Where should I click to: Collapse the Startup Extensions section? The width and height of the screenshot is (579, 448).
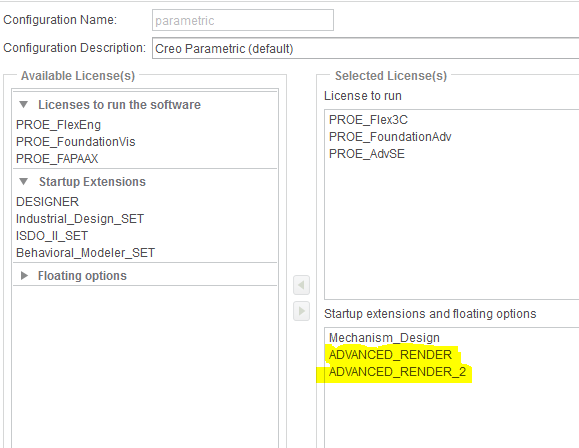coord(24,182)
